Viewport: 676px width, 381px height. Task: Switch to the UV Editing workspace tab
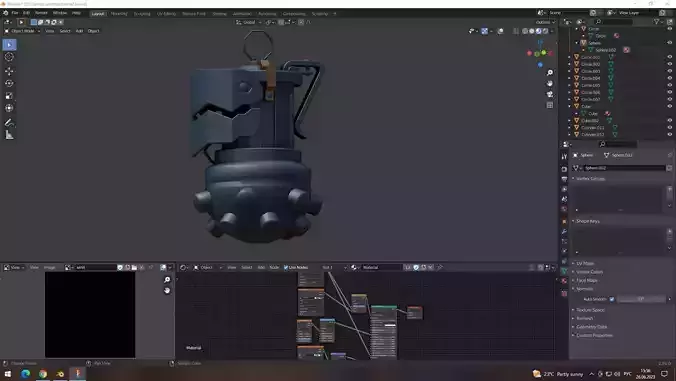(166, 14)
